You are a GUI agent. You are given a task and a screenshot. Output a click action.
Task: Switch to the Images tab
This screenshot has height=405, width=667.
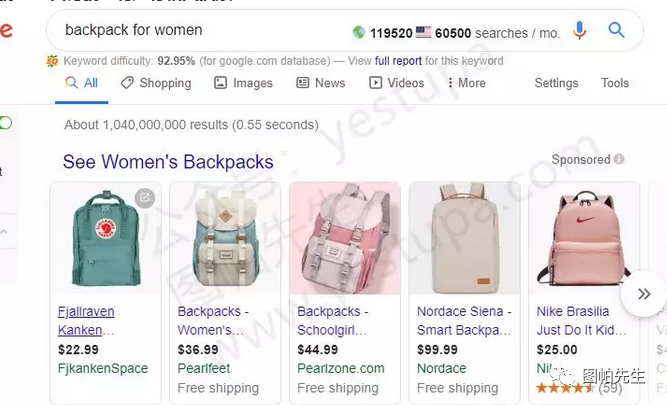coord(243,83)
